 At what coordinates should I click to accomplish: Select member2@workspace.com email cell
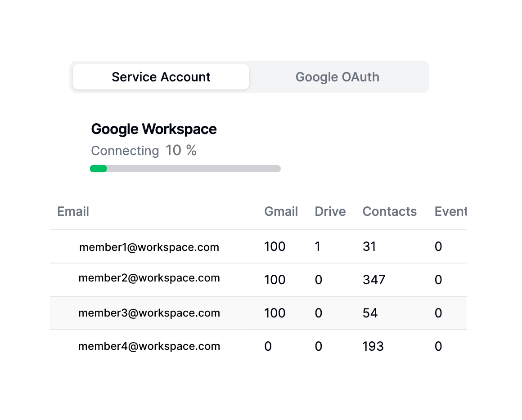149,277
